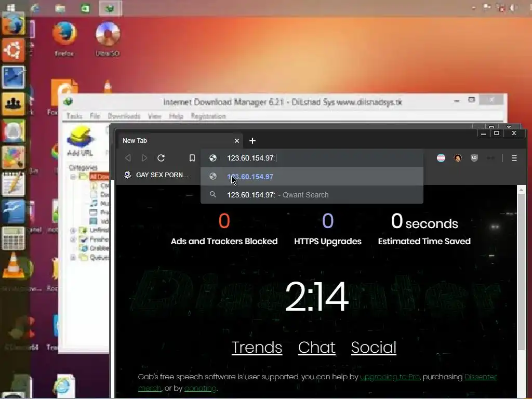Select the New Tab browser tab
The height and width of the screenshot is (399, 532).
180,140
